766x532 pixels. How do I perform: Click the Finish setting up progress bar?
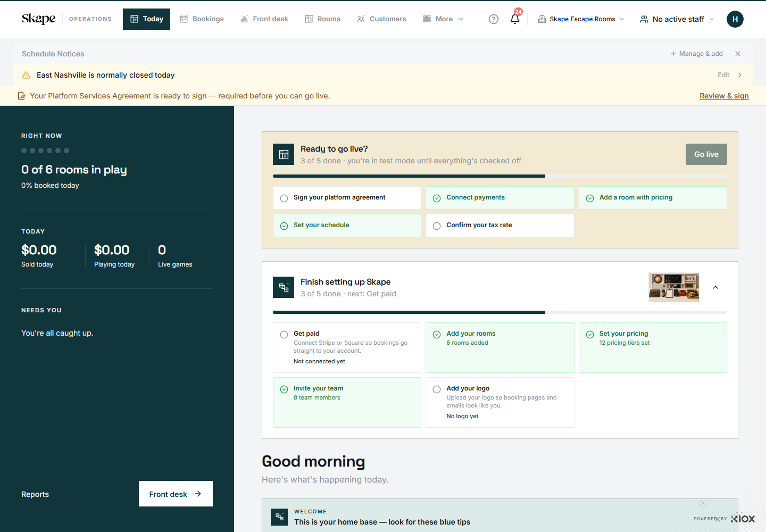pos(500,312)
